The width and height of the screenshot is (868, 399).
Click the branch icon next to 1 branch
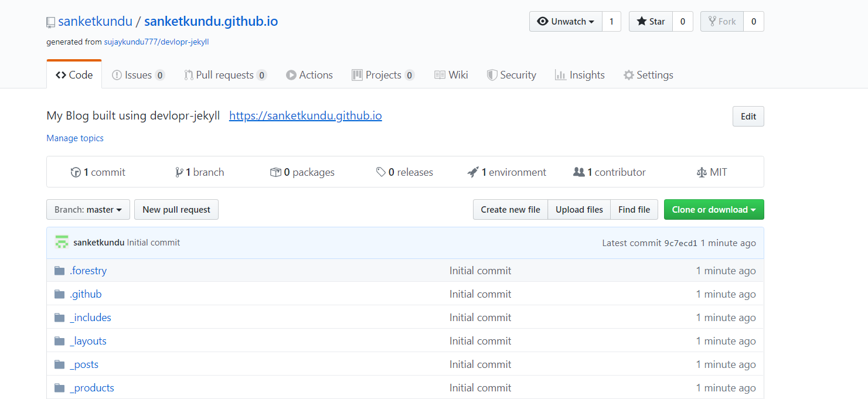click(x=179, y=172)
